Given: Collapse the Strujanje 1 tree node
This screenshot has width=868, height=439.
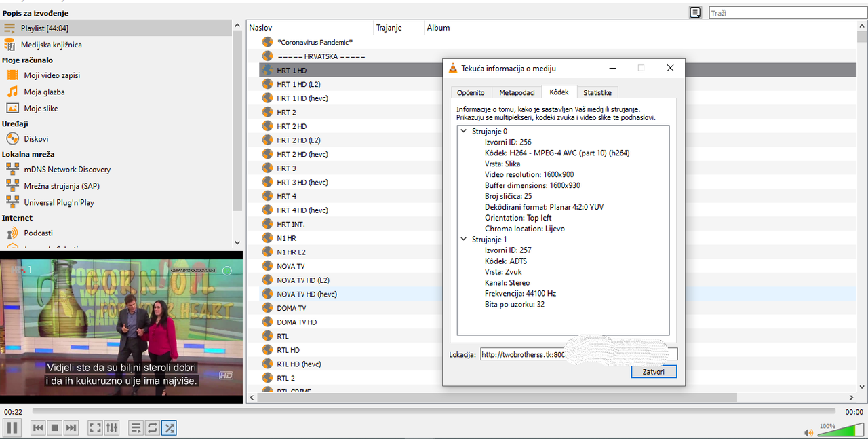Looking at the screenshot, I should pyautogui.click(x=464, y=240).
